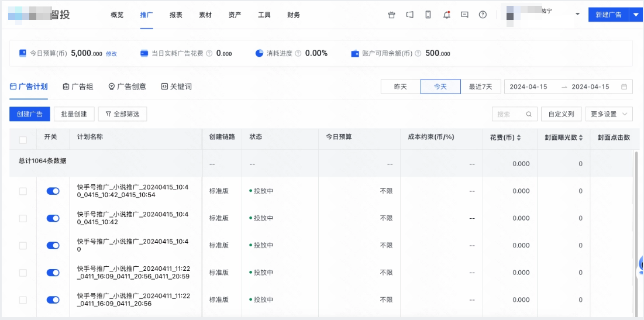This screenshot has width=644, height=320.
Task: Click the help question mark in header
Action: coord(483,15)
